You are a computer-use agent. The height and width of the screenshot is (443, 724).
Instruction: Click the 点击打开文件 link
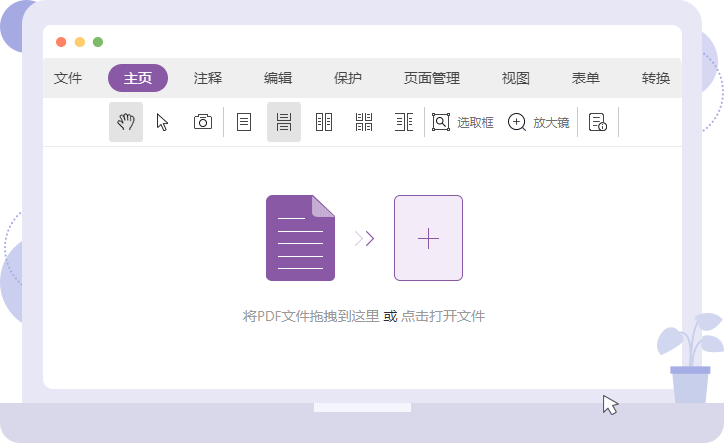[x=443, y=316]
